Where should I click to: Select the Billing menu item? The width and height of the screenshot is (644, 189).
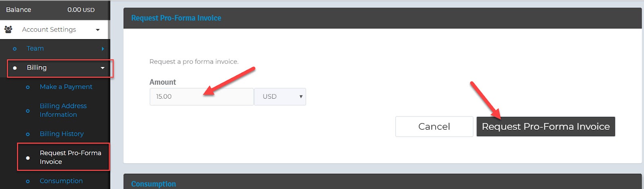click(x=37, y=67)
